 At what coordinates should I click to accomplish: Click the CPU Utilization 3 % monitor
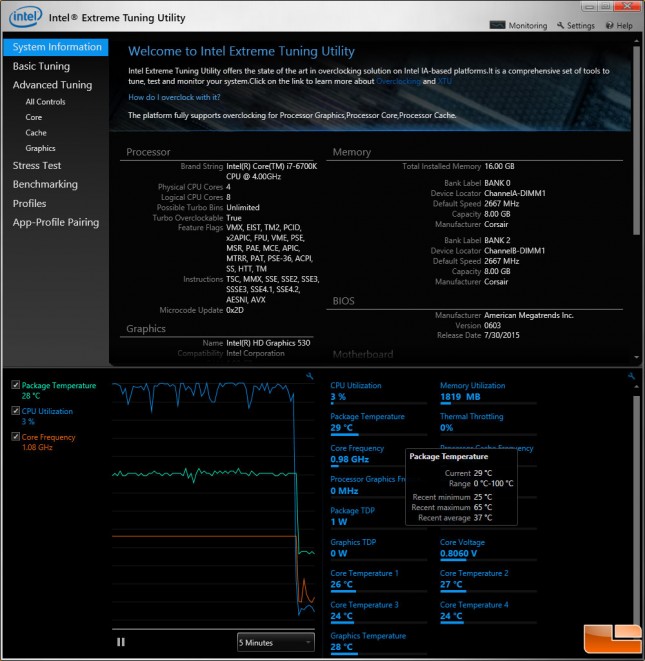(x=378, y=392)
